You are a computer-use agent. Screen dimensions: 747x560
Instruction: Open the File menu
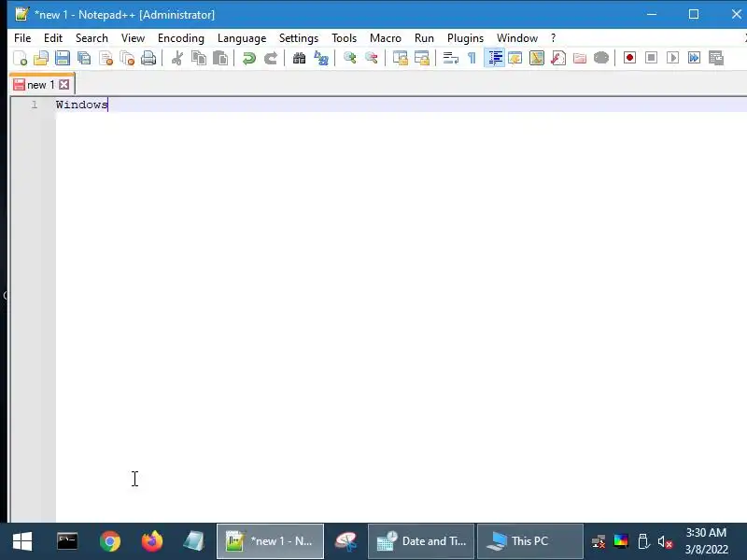coord(22,38)
